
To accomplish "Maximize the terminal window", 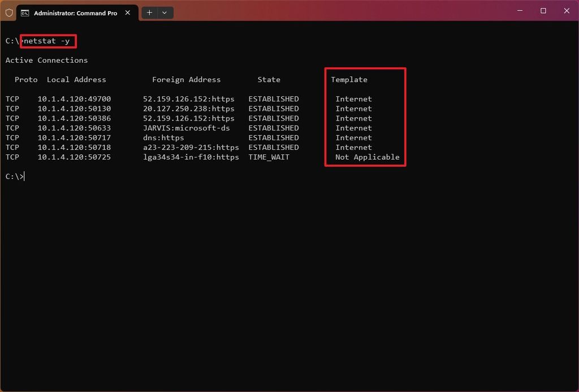I will click(x=542, y=11).
